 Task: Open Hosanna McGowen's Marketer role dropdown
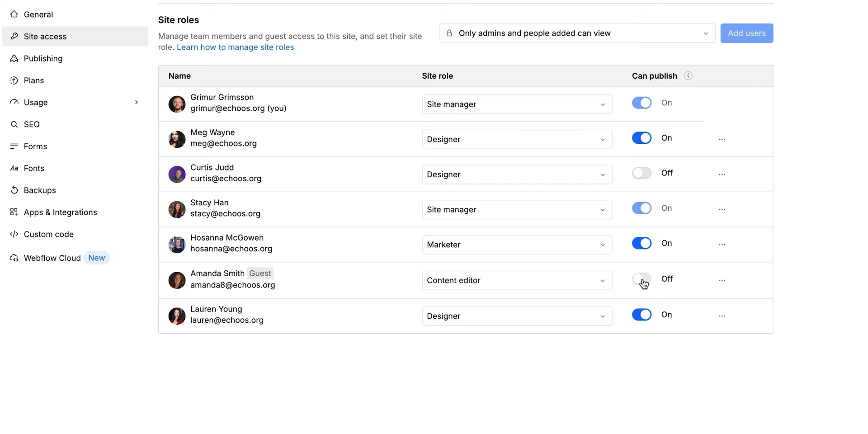click(x=517, y=245)
